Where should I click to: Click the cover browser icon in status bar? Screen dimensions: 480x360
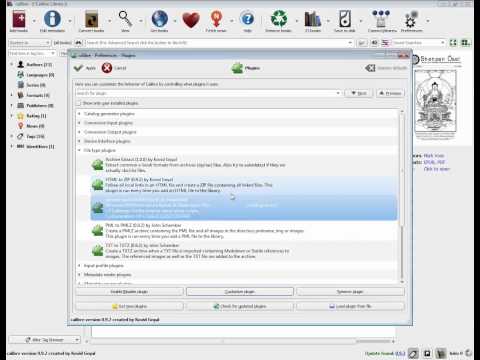click(x=427, y=353)
